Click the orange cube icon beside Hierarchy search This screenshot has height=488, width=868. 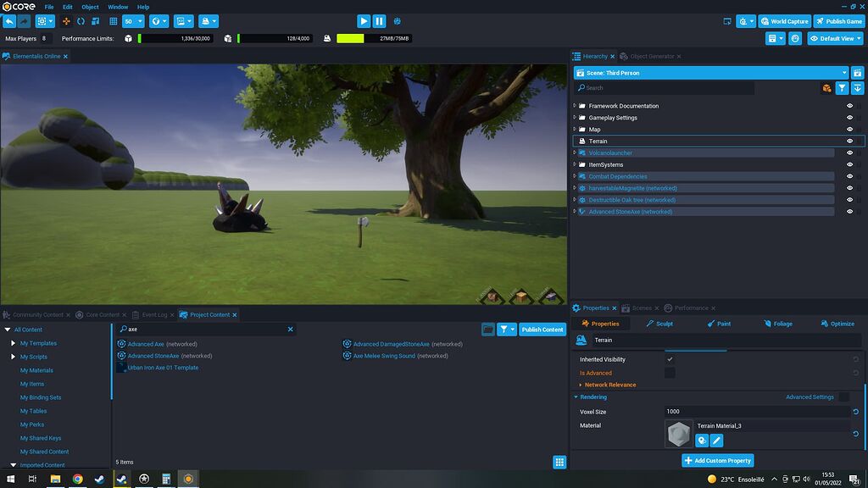point(826,88)
